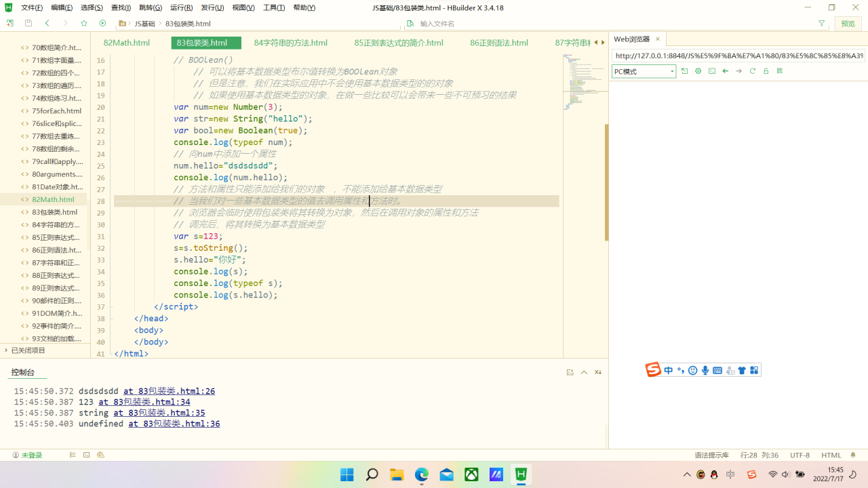Open File Explorer from the taskbar
The width and height of the screenshot is (868, 488).
tap(397, 474)
